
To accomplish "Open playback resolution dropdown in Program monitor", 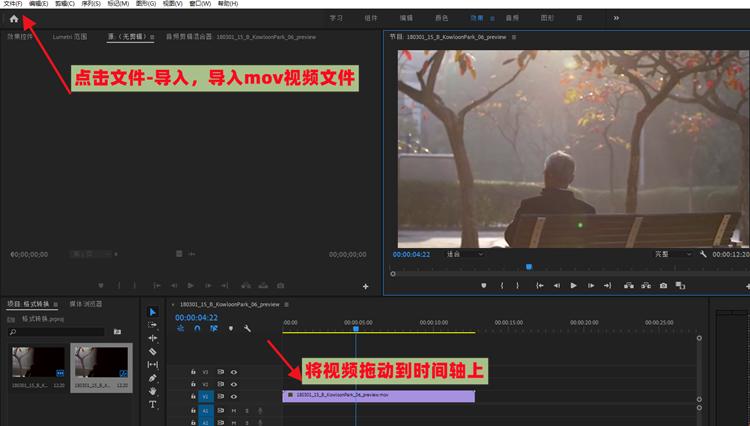I will coord(673,254).
